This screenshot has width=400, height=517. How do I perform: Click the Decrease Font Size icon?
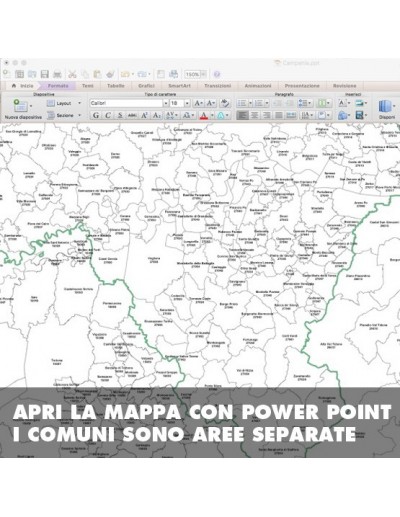point(211,103)
